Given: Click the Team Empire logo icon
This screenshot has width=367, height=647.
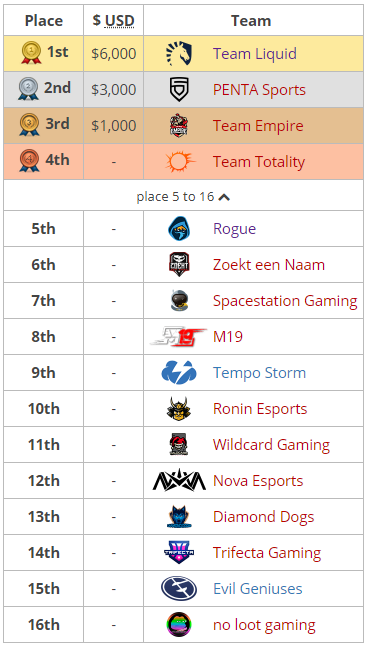Looking at the screenshot, I should click(179, 125).
